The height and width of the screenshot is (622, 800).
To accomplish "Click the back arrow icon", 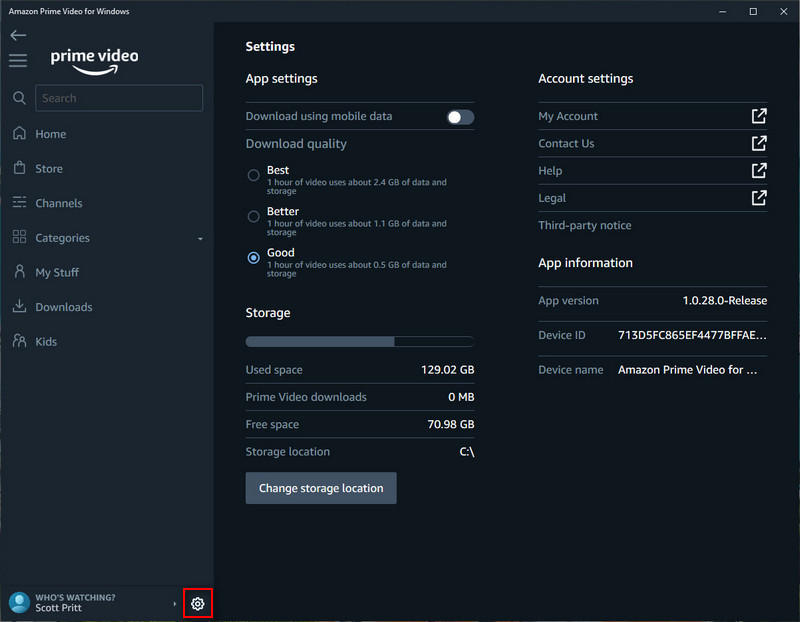I will tap(18, 35).
